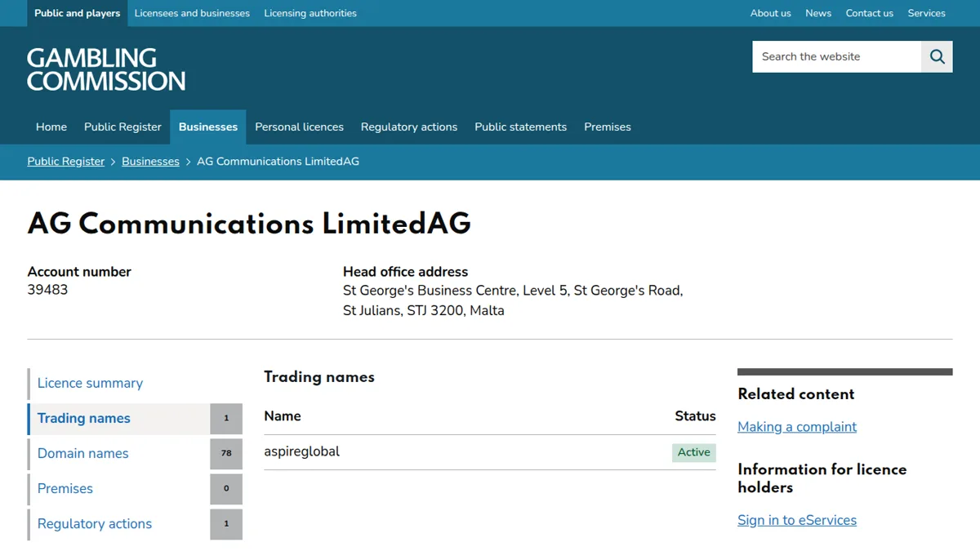Open Personal licences navigation item
The image size is (980, 560).
[x=299, y=127]
